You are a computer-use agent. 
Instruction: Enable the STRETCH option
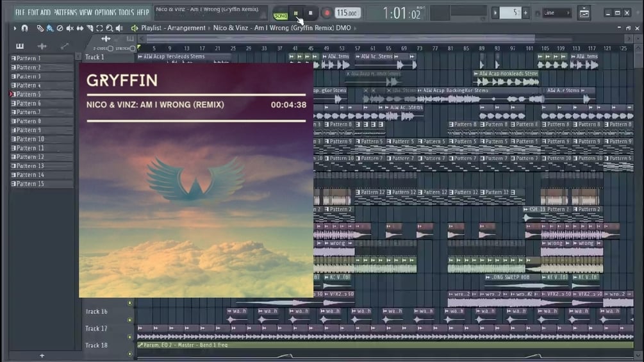(x=132, y=49)
